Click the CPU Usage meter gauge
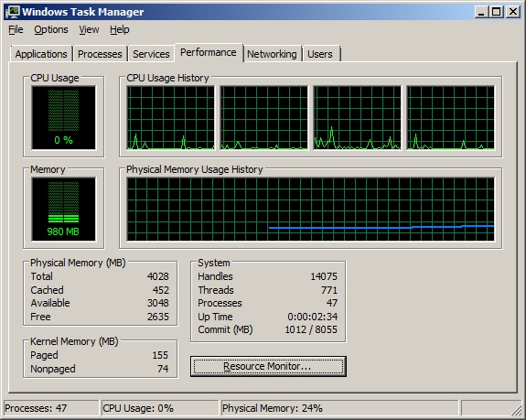This screenshot has height=420, width=526. (63, 117)
